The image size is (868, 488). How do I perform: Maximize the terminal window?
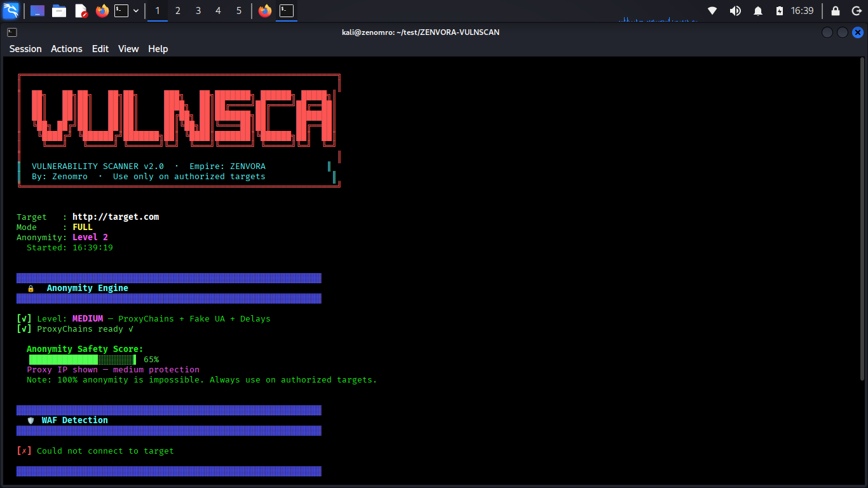click(x=842, y=32)
